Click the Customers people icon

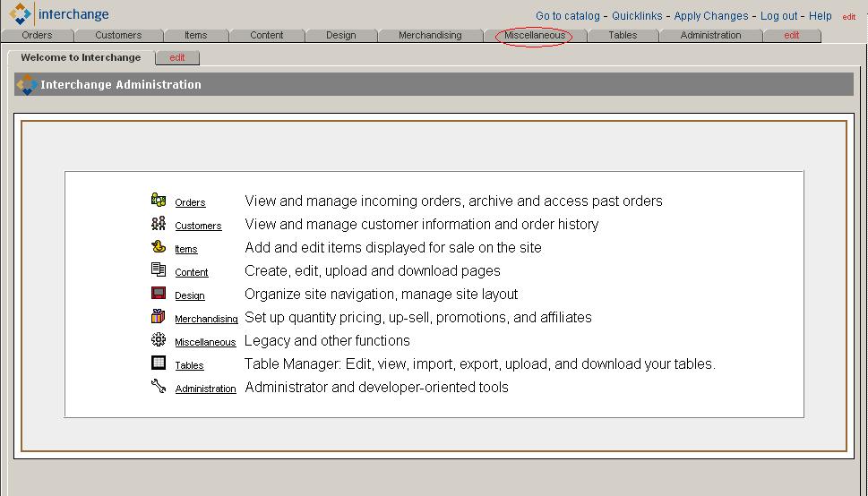click(x=159, y=223)
